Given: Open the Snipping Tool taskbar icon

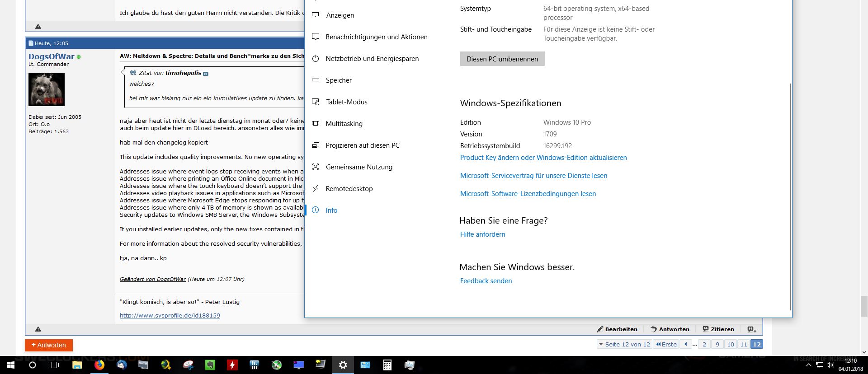Looking at the screenshot, I should (x=188, y=365).
